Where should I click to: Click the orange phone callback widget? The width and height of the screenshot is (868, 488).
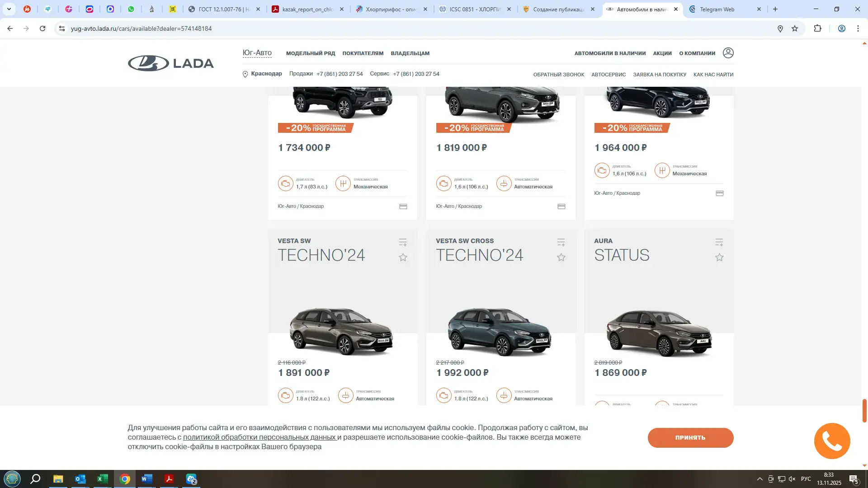pyautogui.click(x=832, y=441)
